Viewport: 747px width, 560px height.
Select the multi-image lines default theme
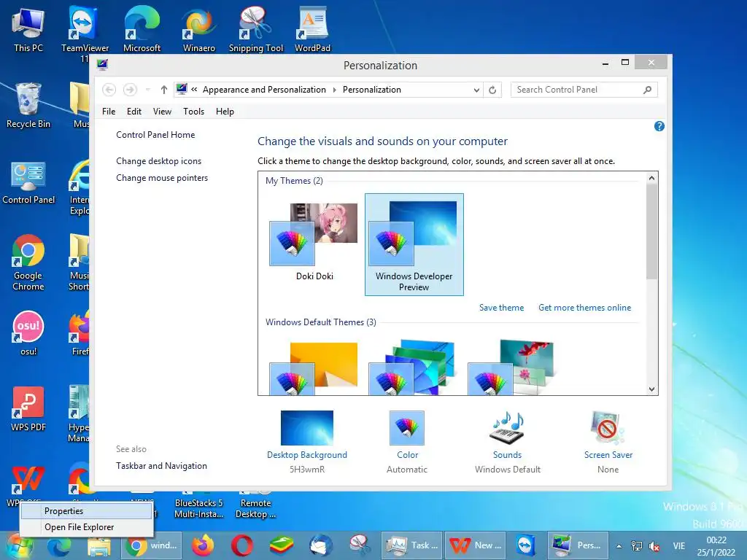[x=413, y=368]
